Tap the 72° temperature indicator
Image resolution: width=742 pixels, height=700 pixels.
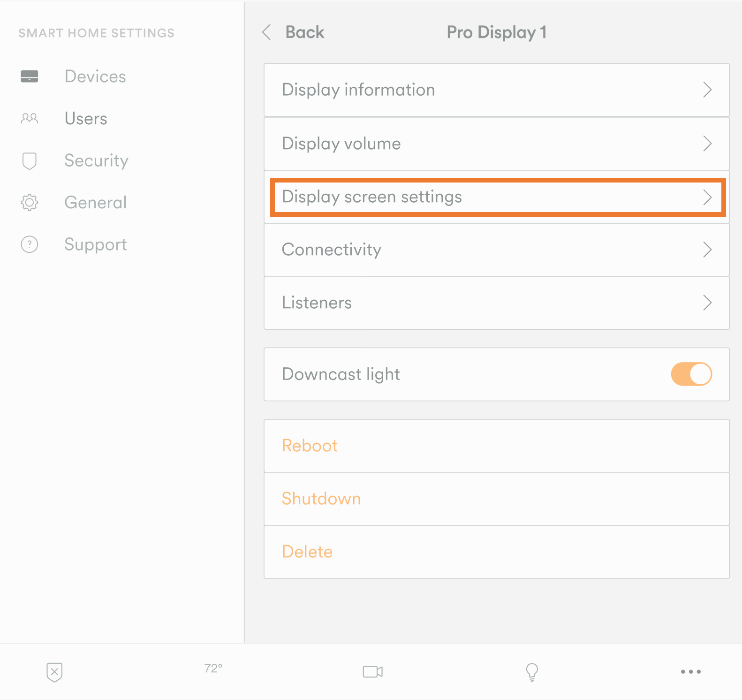(213, 669)
